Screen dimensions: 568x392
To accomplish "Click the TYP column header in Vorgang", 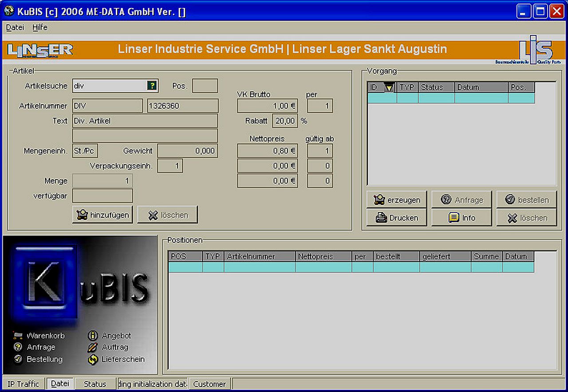I will pos(407,87).
